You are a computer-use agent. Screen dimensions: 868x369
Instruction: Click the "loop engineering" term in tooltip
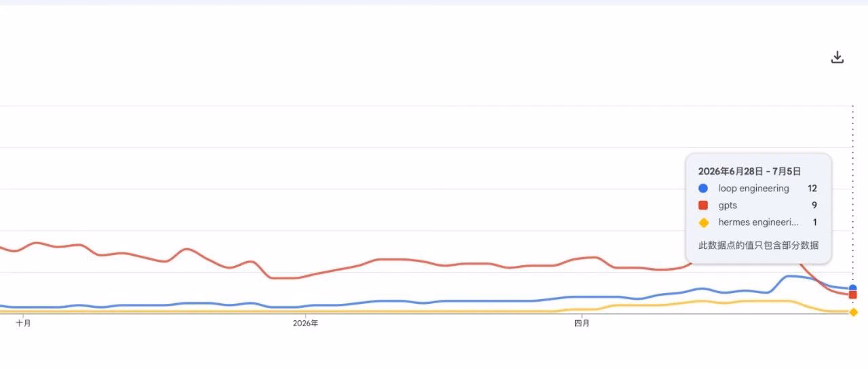click(753, 189)
